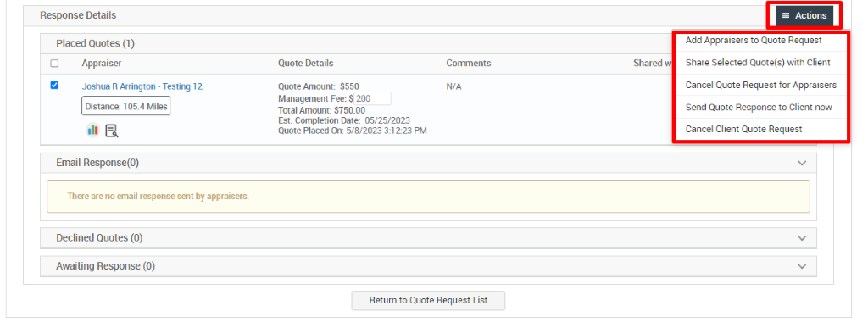Viewport: 868px width, 328px height.
Task: Uncheck the Joshua R Arrington quote checkbox
Action: coord(54,86)
